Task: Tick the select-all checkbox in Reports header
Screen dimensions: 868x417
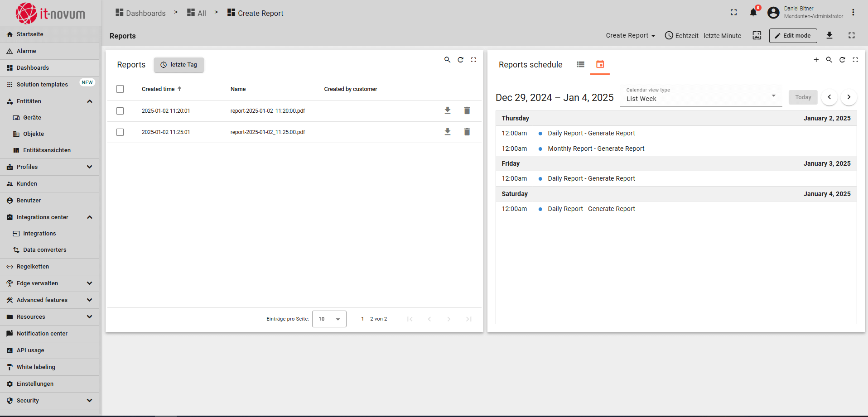Action: (120, 89)
